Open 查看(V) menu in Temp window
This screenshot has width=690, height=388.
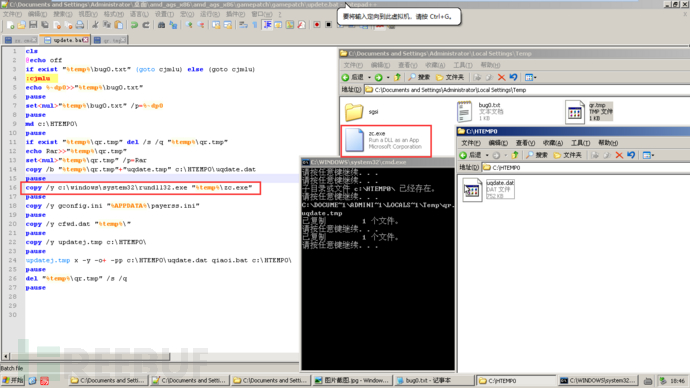407,65
